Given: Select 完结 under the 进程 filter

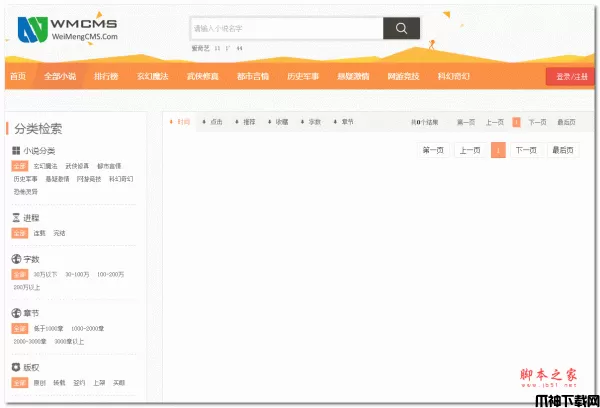Looking at the screenshot, I should coord(59,233).
